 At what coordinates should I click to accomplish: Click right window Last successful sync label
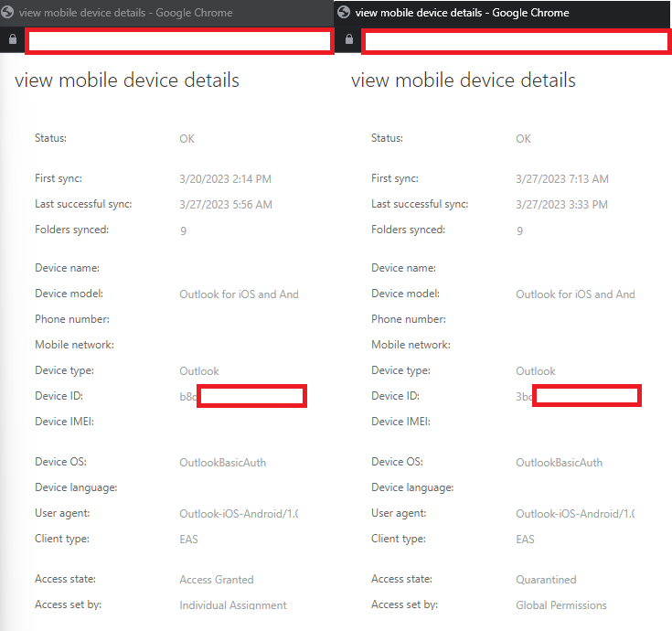click(x=420, y=204)
